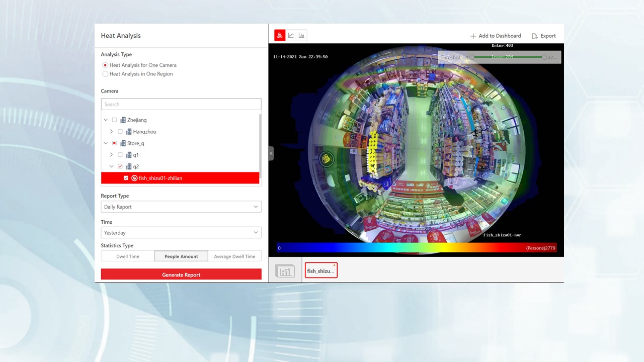Screen dimensions: 644x362
Task: Select Heat Analysis in One Region
Action: pyautogui.click(x=105, y=74)
